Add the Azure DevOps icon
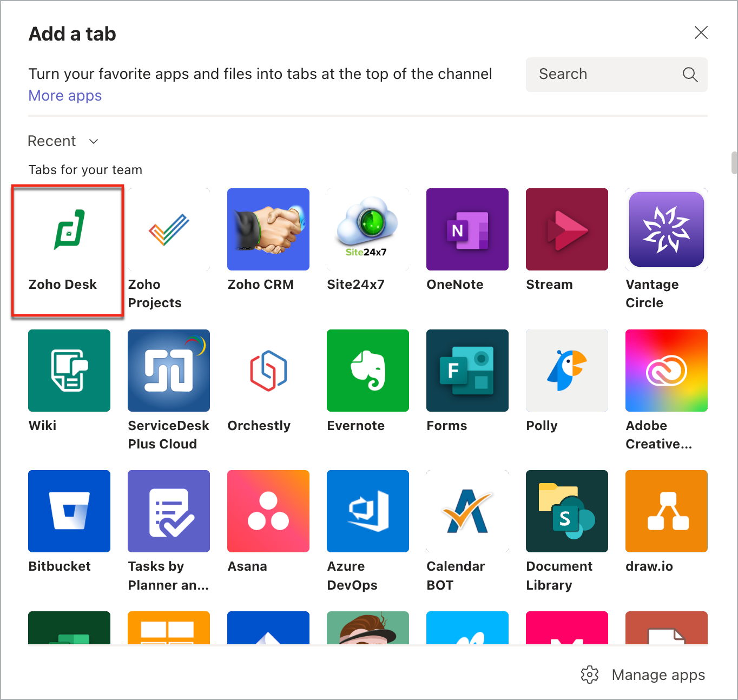738x700 pixels. click(x=368, y=511)
